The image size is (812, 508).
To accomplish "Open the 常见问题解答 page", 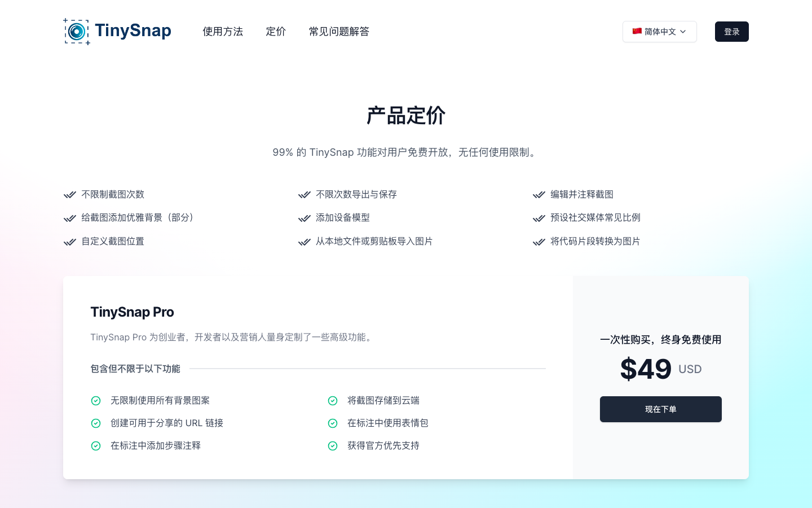I will [339, 32].
